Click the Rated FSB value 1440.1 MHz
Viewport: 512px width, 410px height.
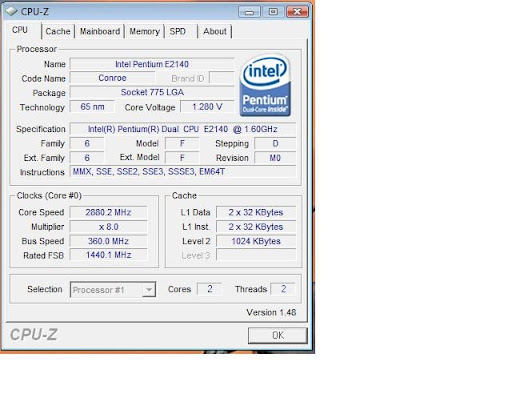click(108, 255)
